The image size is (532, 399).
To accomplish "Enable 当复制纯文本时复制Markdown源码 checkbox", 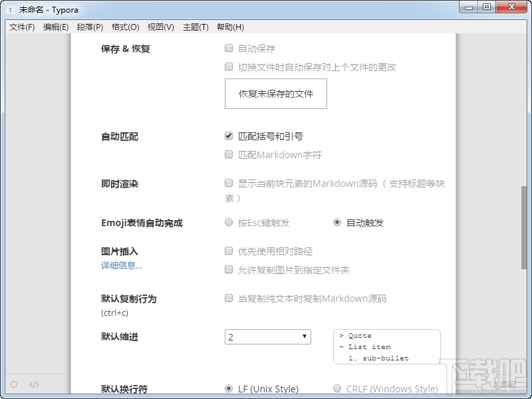I will (229, 298).
